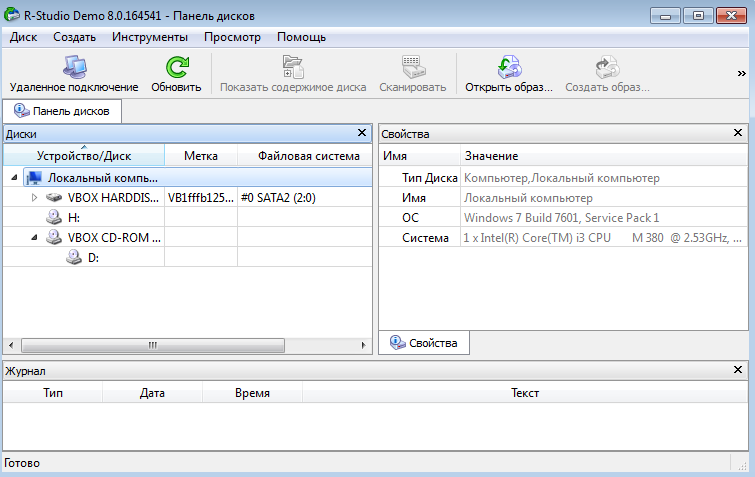The height and width of the screenshot is (477, 755).
Task: Click the Локальный компьютер name value
Action: [x=528, y=198]
